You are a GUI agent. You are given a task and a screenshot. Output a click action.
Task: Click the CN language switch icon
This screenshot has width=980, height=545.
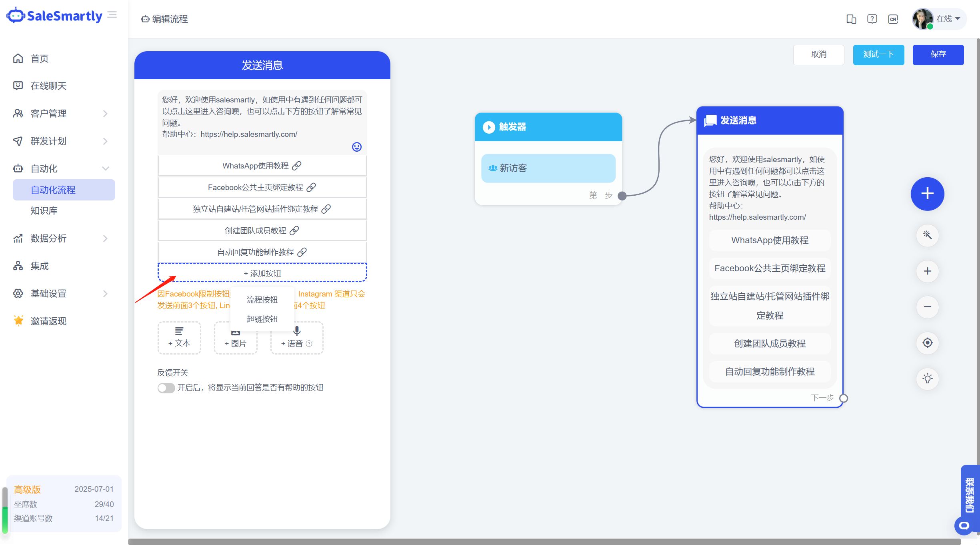coord(893,19)
